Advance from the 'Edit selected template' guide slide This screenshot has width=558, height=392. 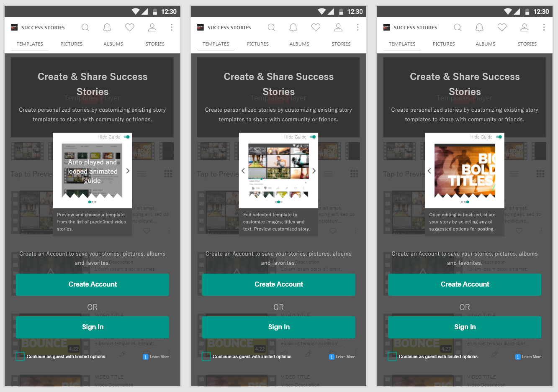[x=314, y=171]
